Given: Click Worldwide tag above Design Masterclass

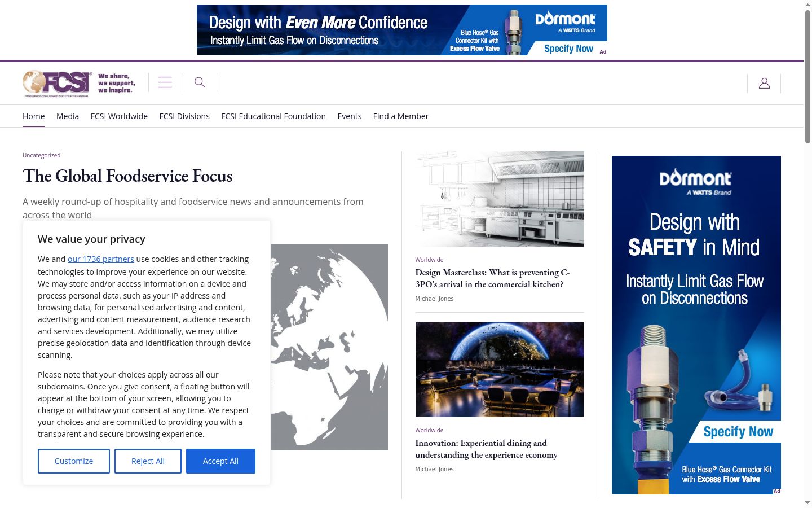Looking at the screenshot, I should (x=430, y=260).
